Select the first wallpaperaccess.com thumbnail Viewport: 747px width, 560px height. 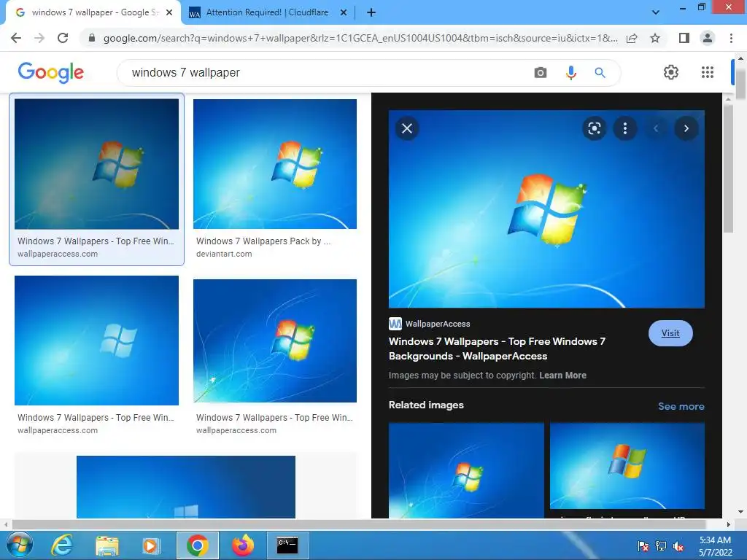point(97,164)
